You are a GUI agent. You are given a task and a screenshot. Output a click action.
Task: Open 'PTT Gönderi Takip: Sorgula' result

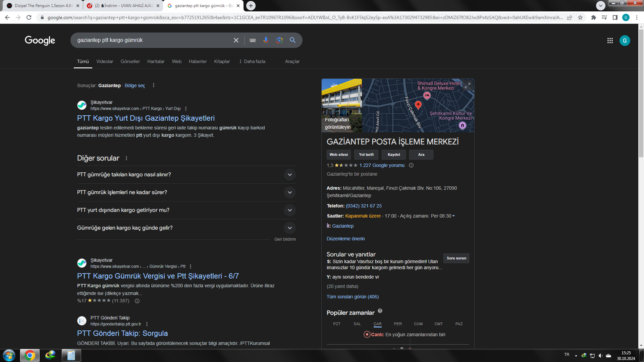(122, 333)
